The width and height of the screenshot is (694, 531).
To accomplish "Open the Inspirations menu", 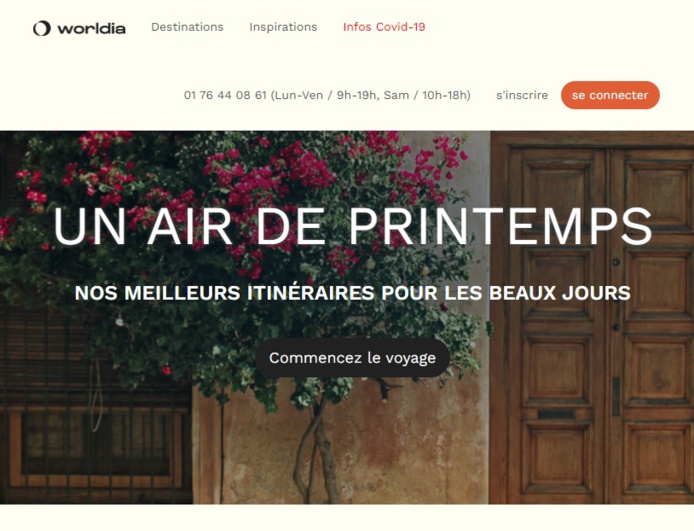I will (x=283, y=27).
